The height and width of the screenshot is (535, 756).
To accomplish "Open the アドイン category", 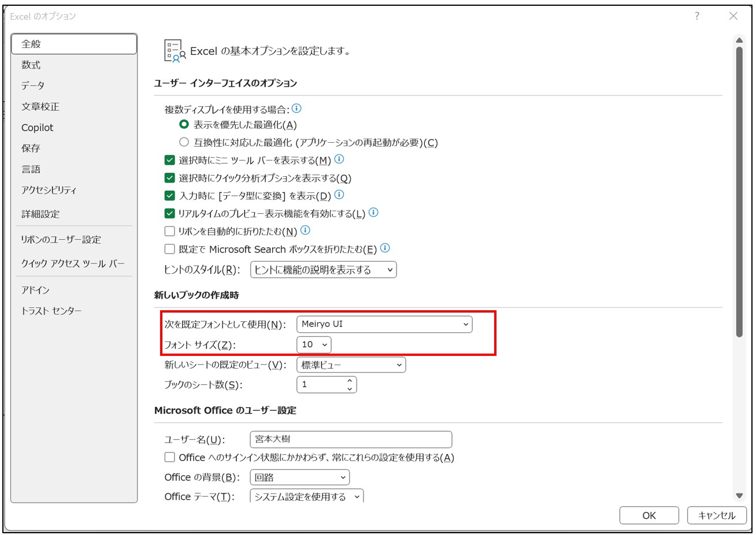I will tap(74, 290).
